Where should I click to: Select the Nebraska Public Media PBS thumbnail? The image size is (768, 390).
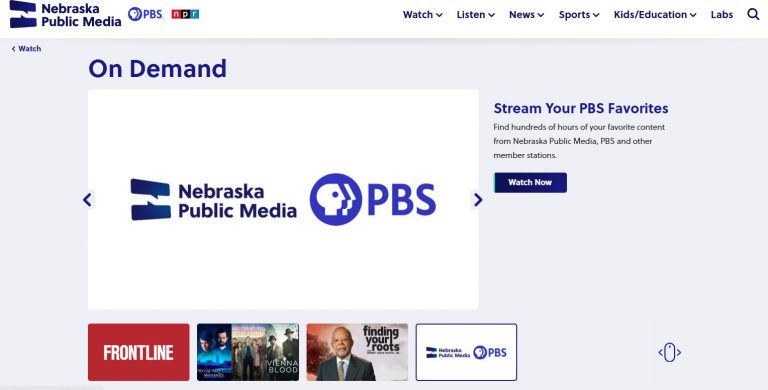pyautogui.click(x=466, y=352)
